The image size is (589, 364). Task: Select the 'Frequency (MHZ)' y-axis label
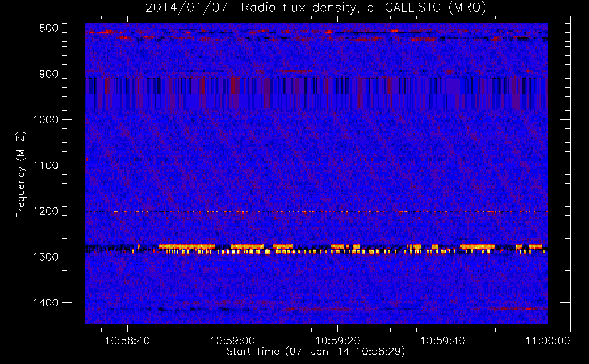21,175
